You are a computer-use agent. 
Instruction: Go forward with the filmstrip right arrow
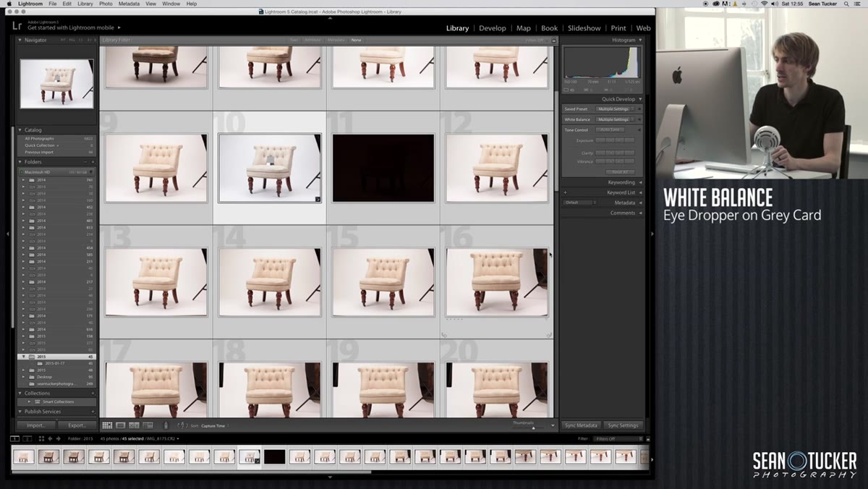(x=57, y=438)
